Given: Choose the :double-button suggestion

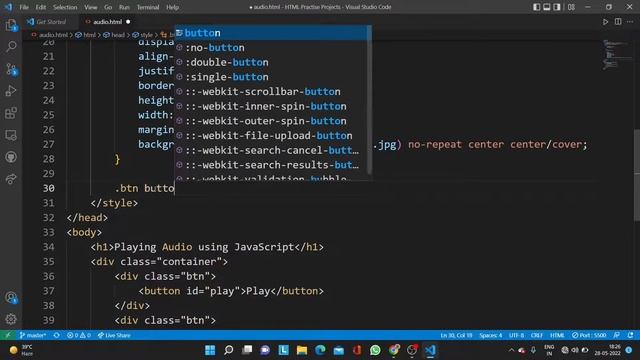Looking at the screenshot, I should (271, 62).
